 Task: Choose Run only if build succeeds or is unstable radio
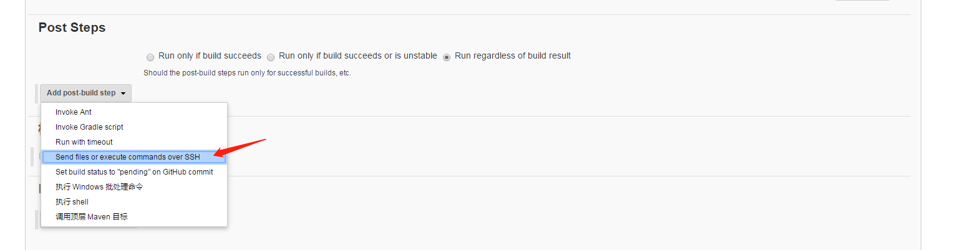(x=271, y=57)
